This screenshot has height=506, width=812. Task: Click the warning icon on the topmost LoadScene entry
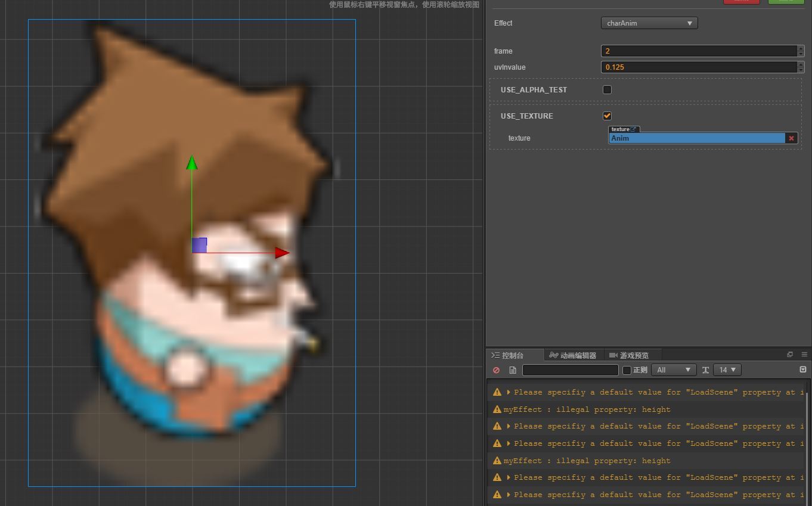click(x=497, y=392)
